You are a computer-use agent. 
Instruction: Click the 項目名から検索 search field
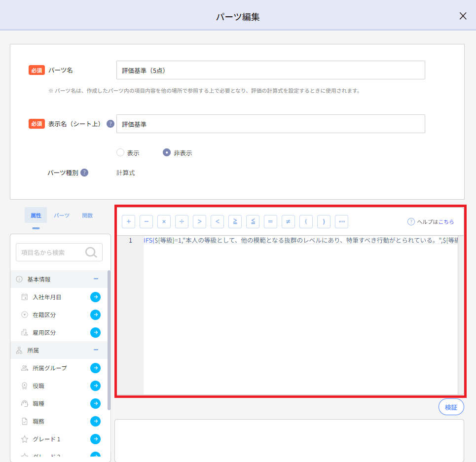(x=52, y=252)
